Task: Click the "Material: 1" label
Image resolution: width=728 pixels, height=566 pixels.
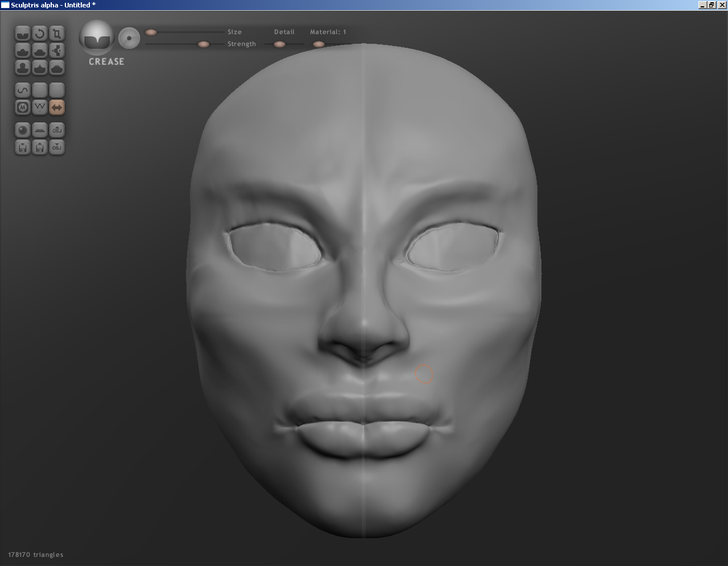Action: (328, 32)
